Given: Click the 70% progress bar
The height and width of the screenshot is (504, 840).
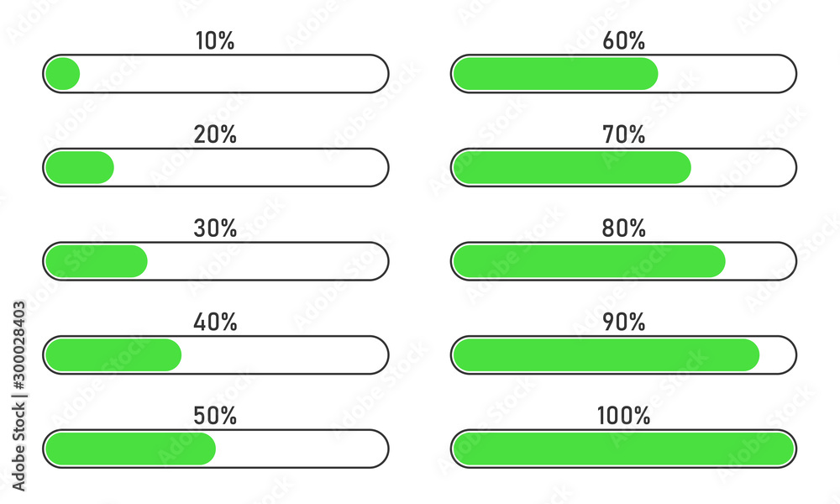Looking at the screenshot, I should [623, 167].
